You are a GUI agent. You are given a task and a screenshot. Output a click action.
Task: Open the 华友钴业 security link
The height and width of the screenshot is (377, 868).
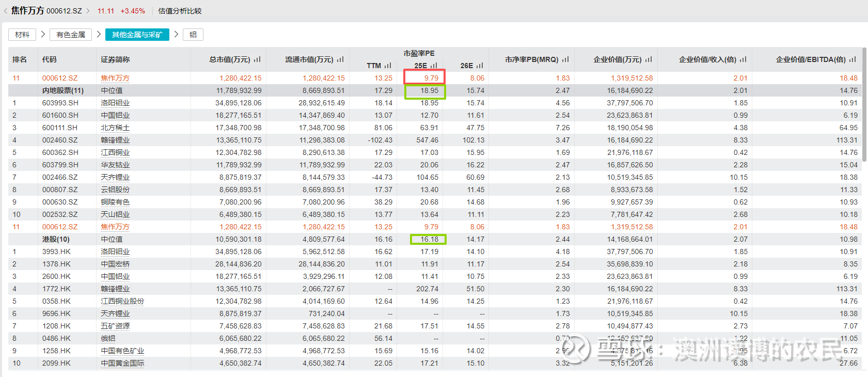click(115, 165)
